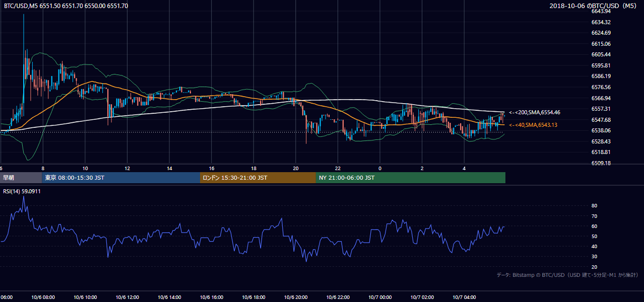
Task: Click price axis label 6586.19
Action: click(x=601, y=76)
